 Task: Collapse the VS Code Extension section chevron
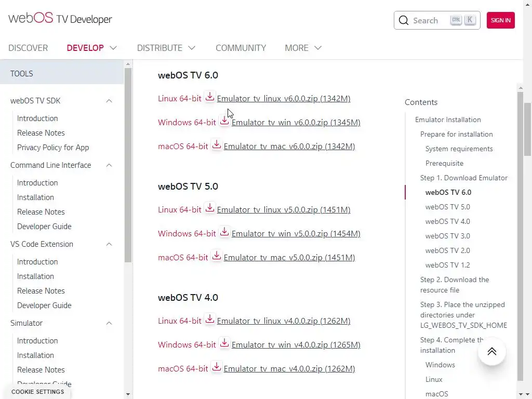pyautogui.click(x=109, y=244)
